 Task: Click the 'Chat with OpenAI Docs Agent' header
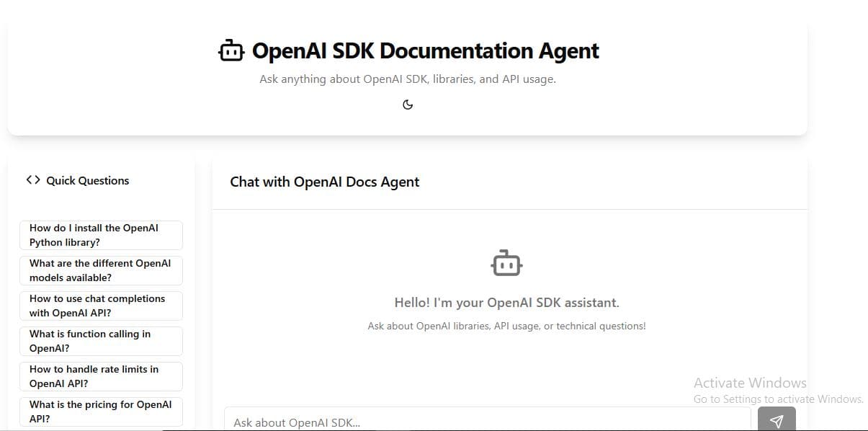[x=323, y=182]
